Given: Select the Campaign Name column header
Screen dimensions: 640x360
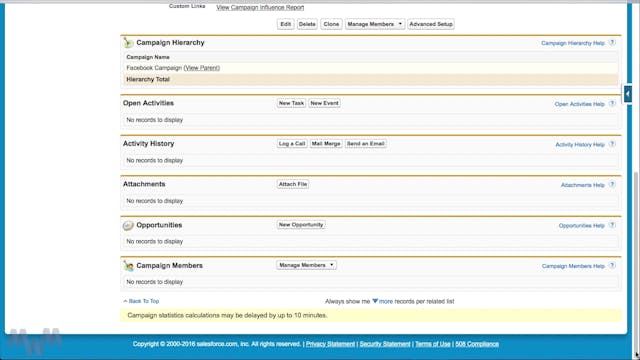Looking at the screenshot, I should coord(148,57).
